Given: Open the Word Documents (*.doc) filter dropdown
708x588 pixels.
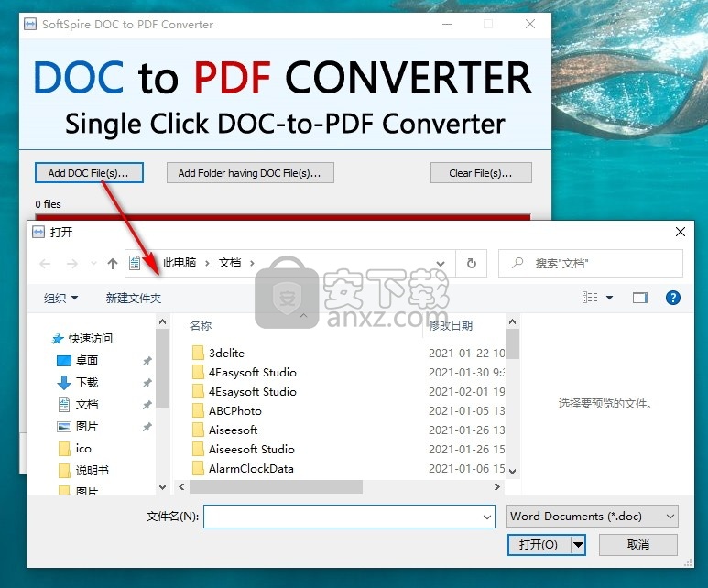Looking at the screenshot, I should tap(592, 517).
